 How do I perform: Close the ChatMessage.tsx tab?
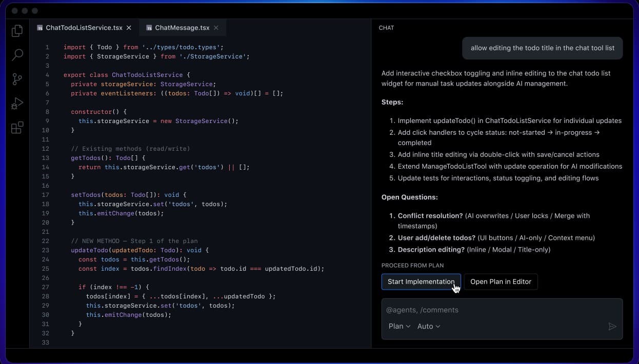pos(216,28)
